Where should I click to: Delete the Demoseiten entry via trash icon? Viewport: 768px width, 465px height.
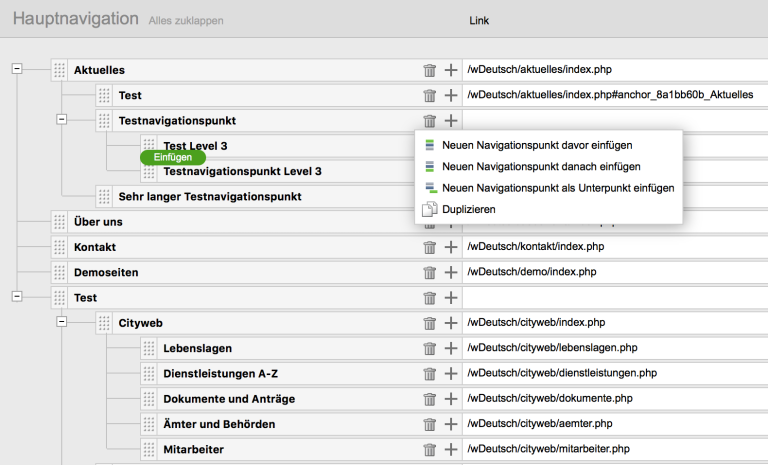tap(430, 272)
